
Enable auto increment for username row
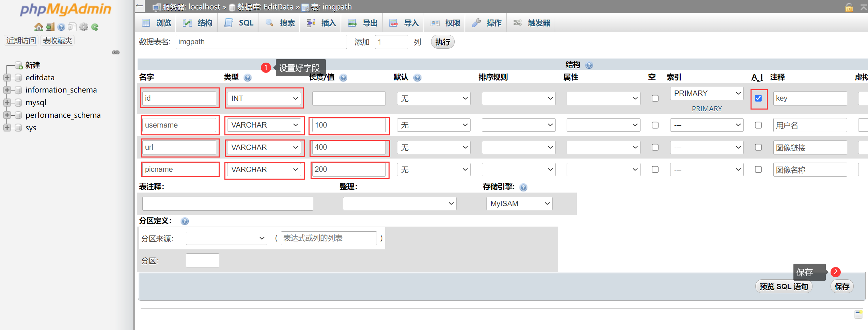click(x=758, y=125)
